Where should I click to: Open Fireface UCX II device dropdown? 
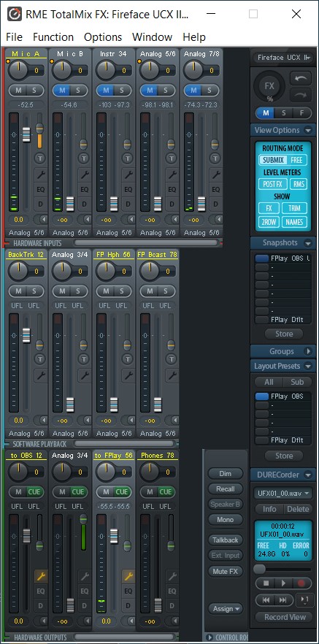point(283,58)
